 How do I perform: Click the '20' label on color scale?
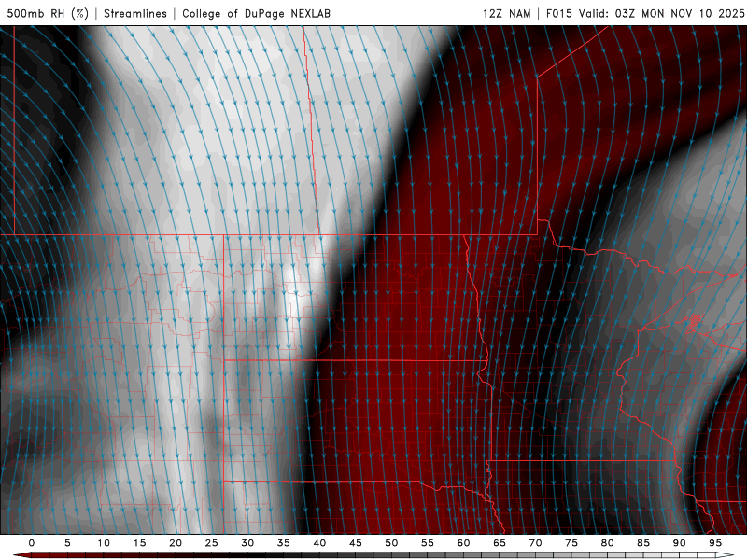(x=176, y=543)
